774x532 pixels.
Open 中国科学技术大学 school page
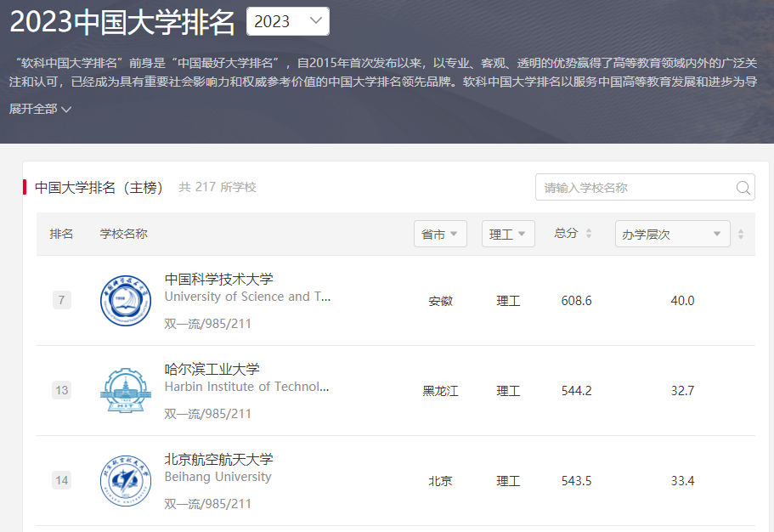[218, 279]
